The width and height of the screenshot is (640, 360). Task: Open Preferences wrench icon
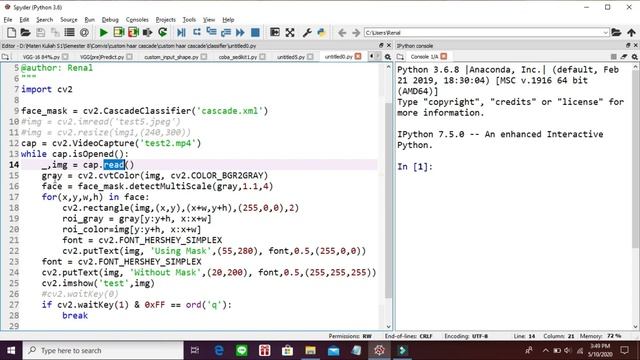pos(307,32)
